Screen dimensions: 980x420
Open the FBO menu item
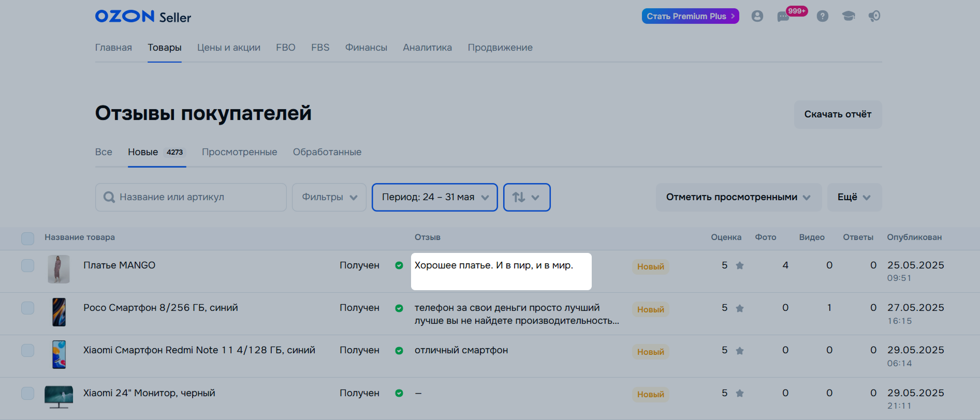pyautogui.click(x=286, y=48)
